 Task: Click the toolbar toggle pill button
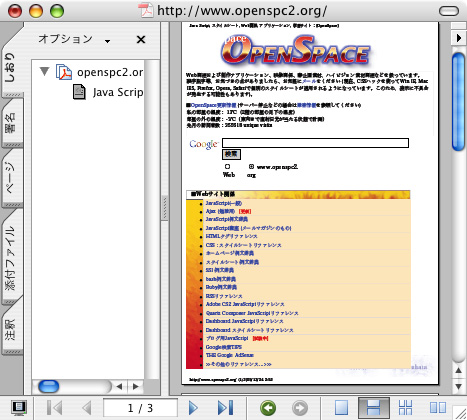(x=449, y=11)
